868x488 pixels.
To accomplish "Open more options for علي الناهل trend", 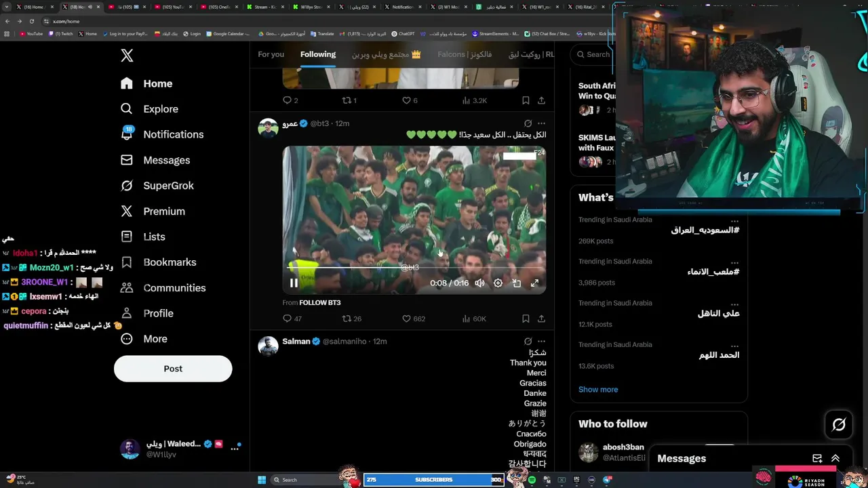I will coord(734,304).
